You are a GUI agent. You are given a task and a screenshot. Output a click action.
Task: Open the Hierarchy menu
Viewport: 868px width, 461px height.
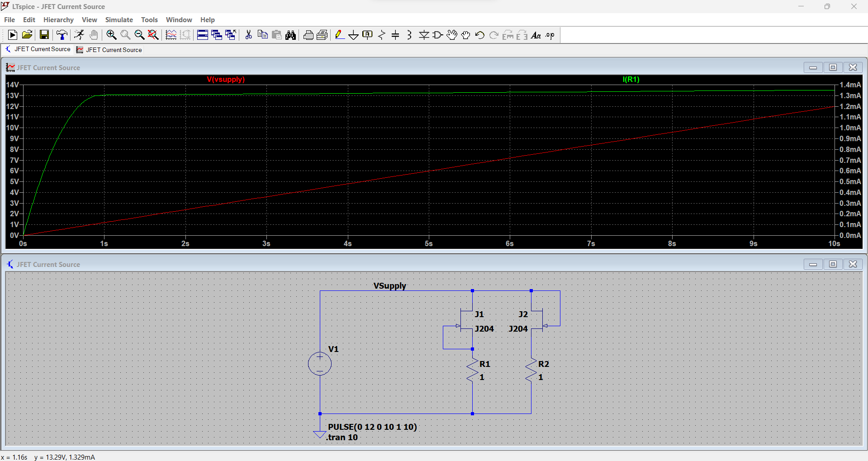[58, 20]
